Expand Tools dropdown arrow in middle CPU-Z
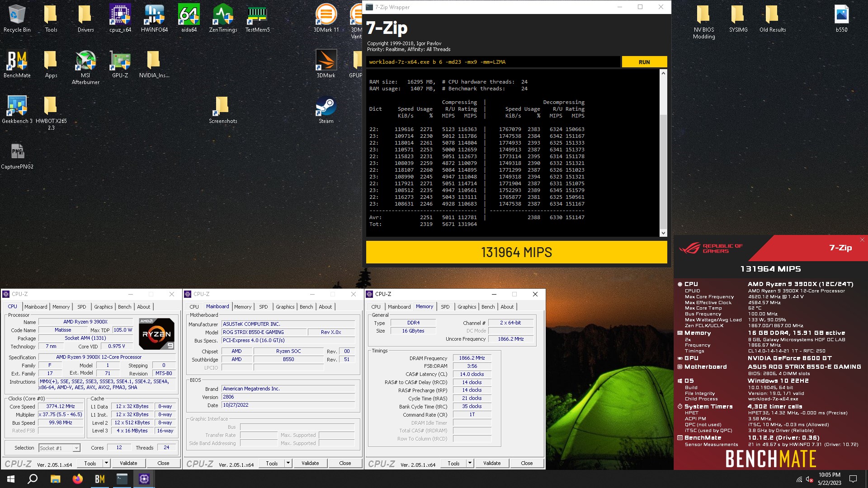 tap(288, 463)
